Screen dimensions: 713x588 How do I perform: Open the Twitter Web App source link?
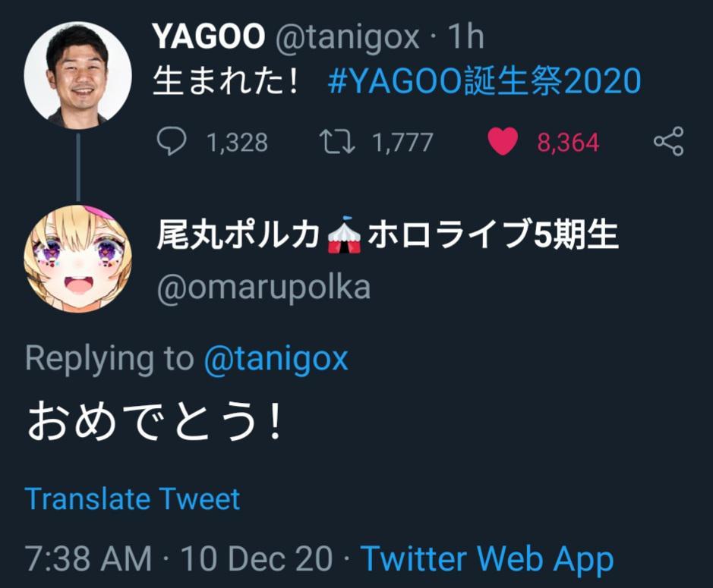coord(487,558)
